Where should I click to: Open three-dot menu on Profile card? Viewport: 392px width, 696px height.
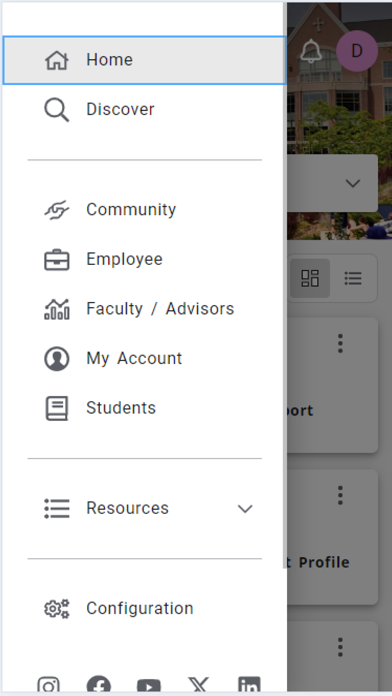[x=340, y=495]
